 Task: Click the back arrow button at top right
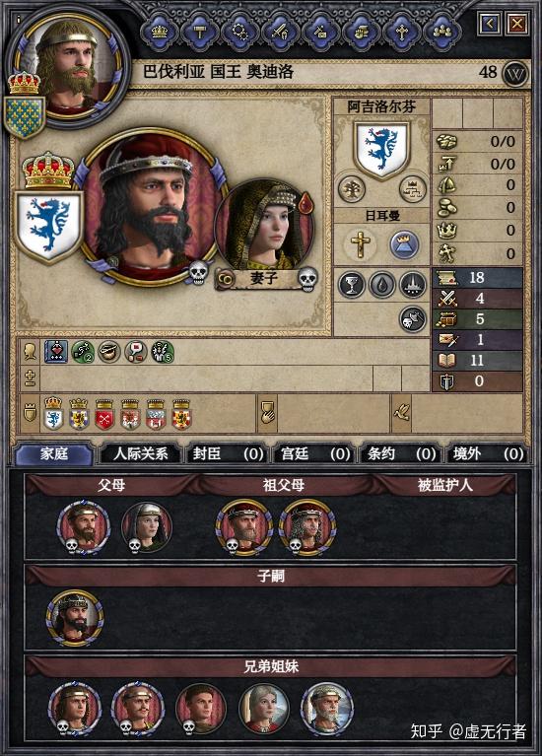tap(490, 23)
